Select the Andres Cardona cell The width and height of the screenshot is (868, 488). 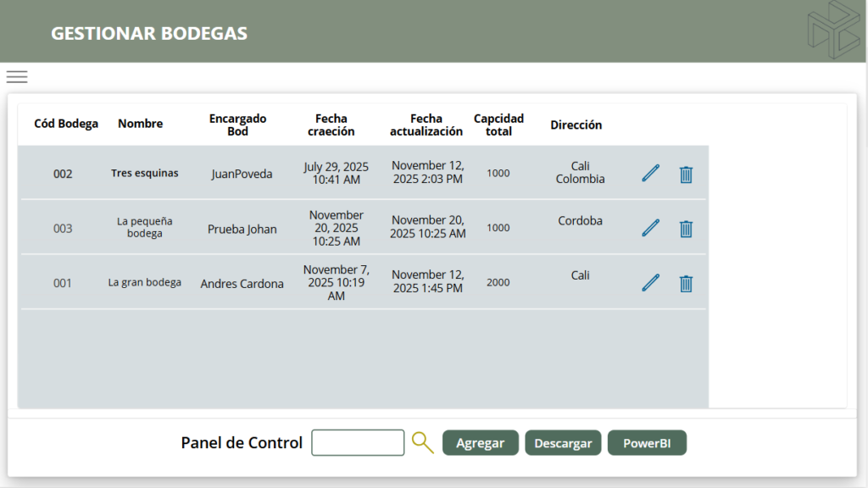point(242,284)
